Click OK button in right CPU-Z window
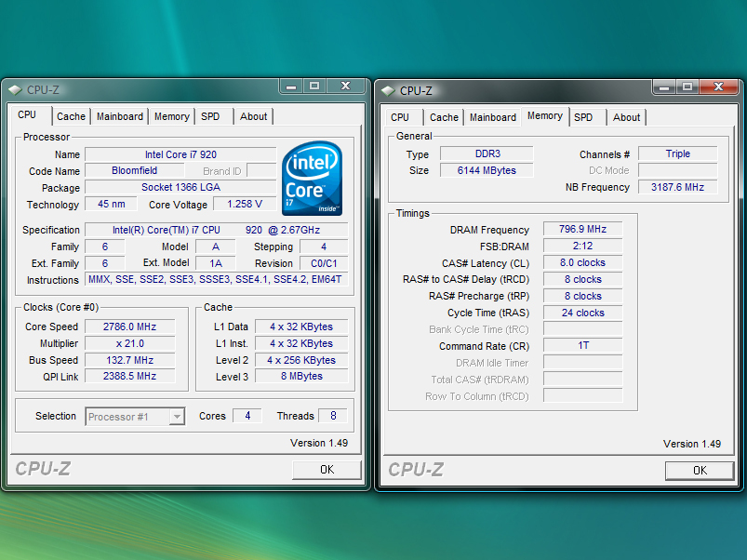 point(700,471)
